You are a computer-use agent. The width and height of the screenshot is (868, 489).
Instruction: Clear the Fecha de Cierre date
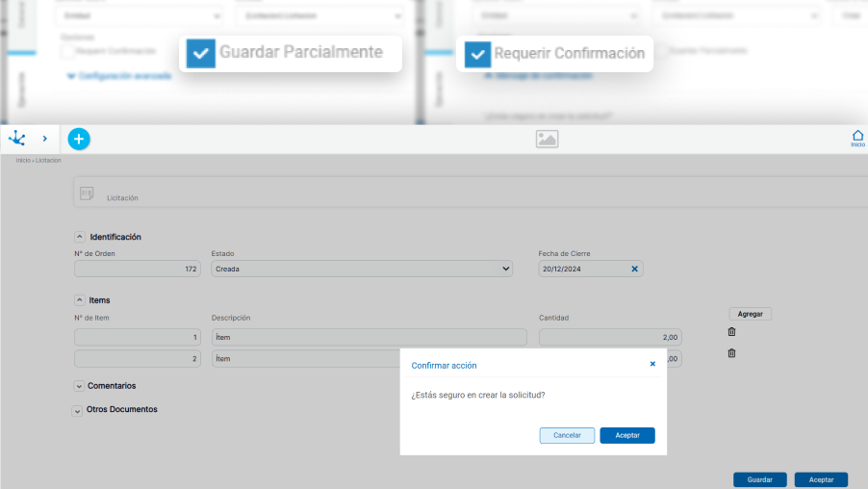(x=634, y=270)
